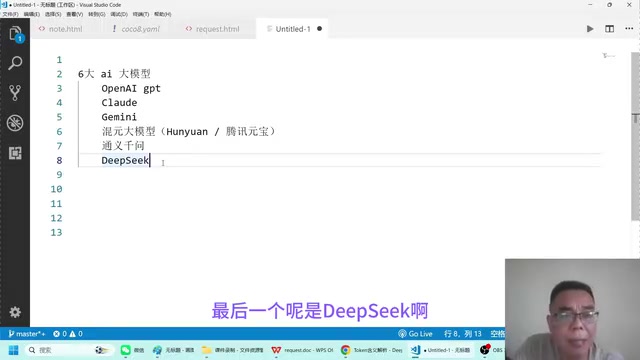Open the 转到(G) menu
640x360 pixels.
(x=97, y=14)
